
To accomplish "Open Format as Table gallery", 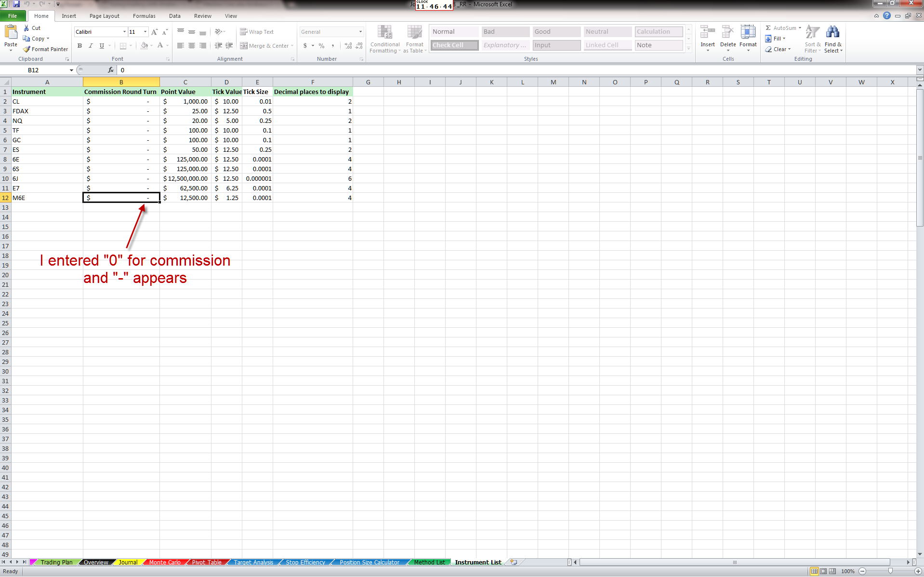I will (x=415, y=40).
